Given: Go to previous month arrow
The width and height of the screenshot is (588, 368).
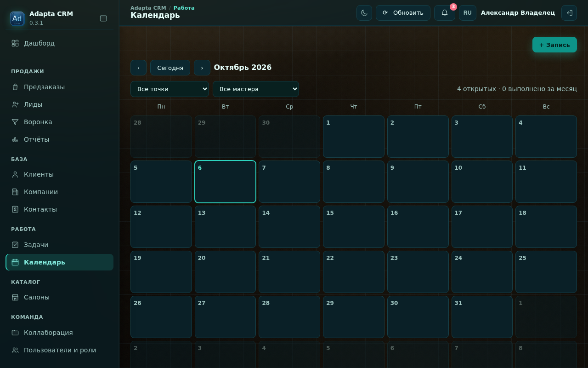Looking at the screenshot, I should pos(138,68).
